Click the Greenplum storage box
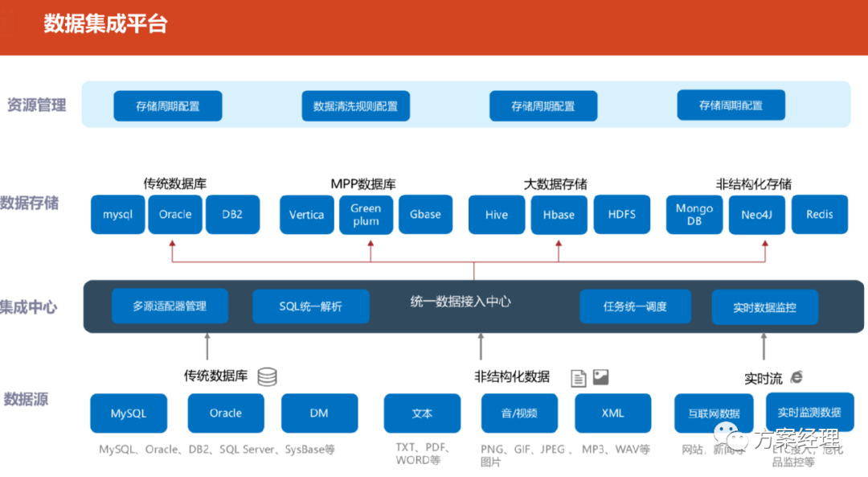This screenshot has height=477, width=868. click(366, 214)
